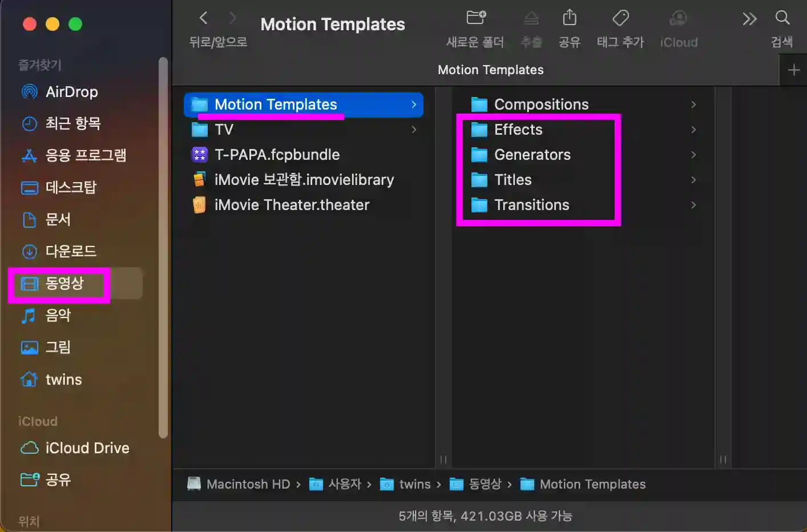Open a new tab with the plus button
This screenshot has height=532, width=807.
coord(793,70)
